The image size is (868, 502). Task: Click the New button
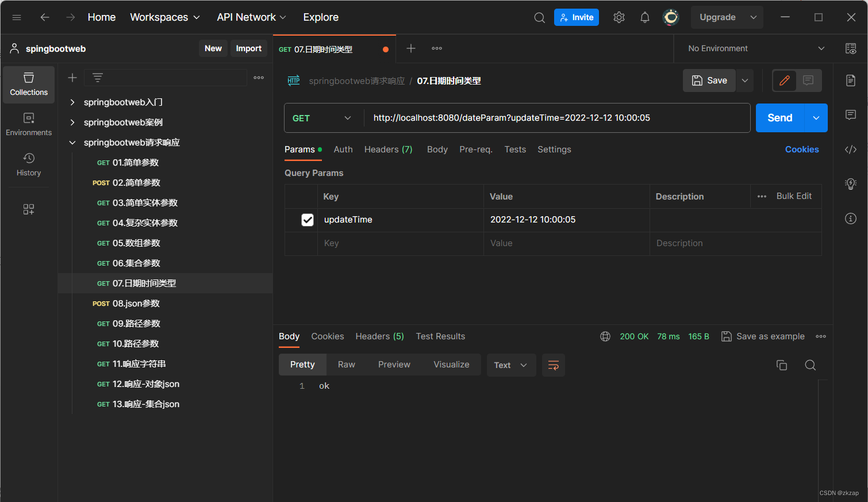coord(213,48)
